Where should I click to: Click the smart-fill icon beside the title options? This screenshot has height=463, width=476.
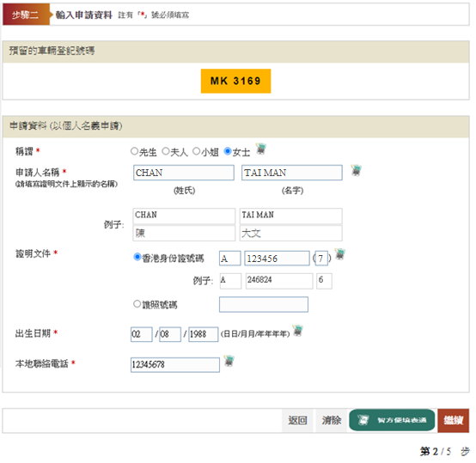click(260, 149)
